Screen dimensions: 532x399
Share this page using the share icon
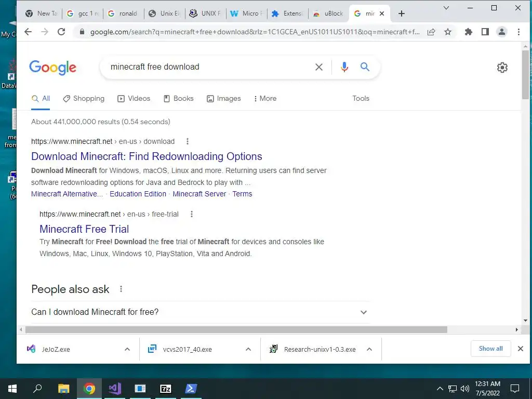(x=431, y=32)
